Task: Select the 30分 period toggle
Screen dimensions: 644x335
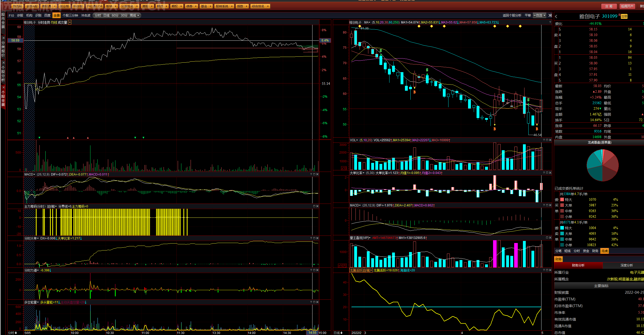Action: point(124,15)
